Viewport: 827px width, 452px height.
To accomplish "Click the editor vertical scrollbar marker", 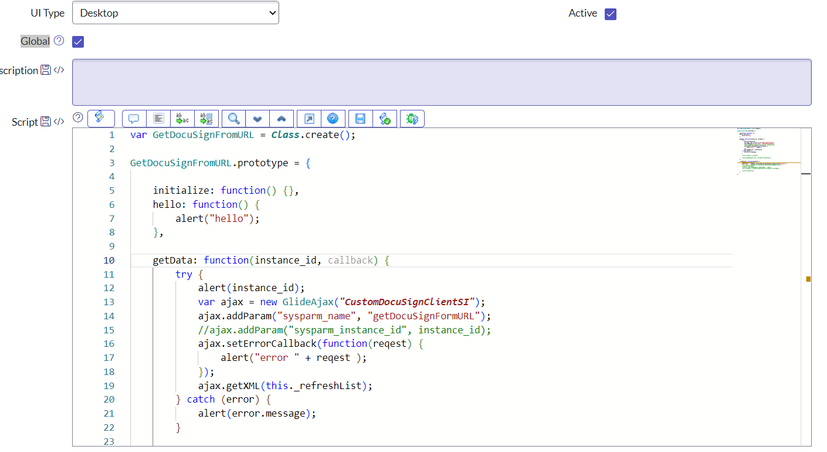I will click(x=808, y=279).
